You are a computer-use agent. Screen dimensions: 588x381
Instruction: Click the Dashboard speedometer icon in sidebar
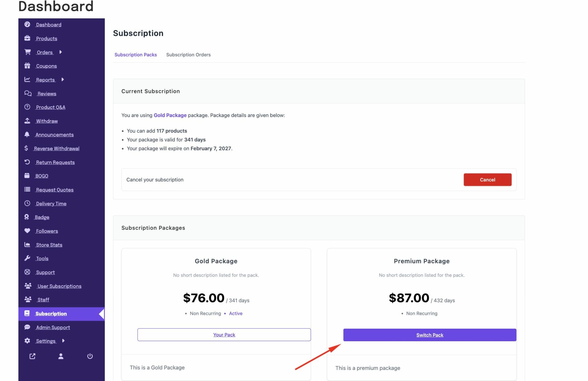[x=27, y=24]
